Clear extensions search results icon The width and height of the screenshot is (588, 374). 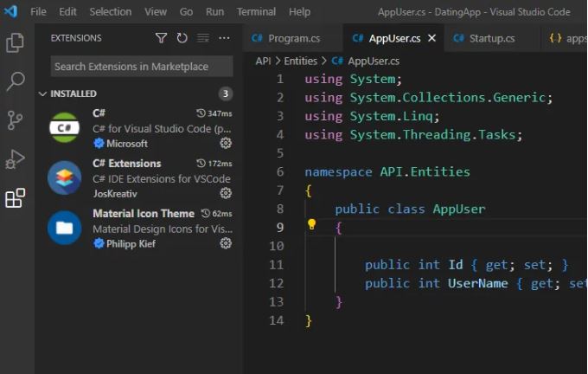coord(203,38)
